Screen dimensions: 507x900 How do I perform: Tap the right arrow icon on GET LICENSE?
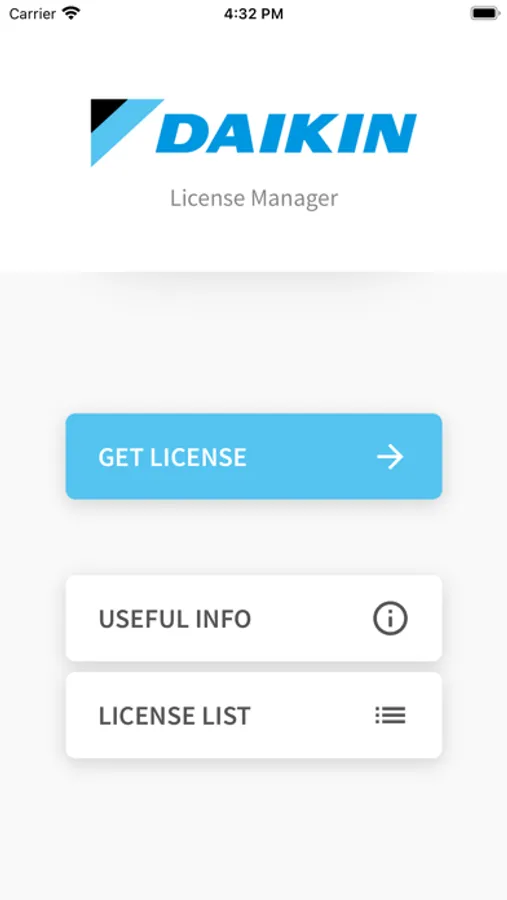pos(390,457)
